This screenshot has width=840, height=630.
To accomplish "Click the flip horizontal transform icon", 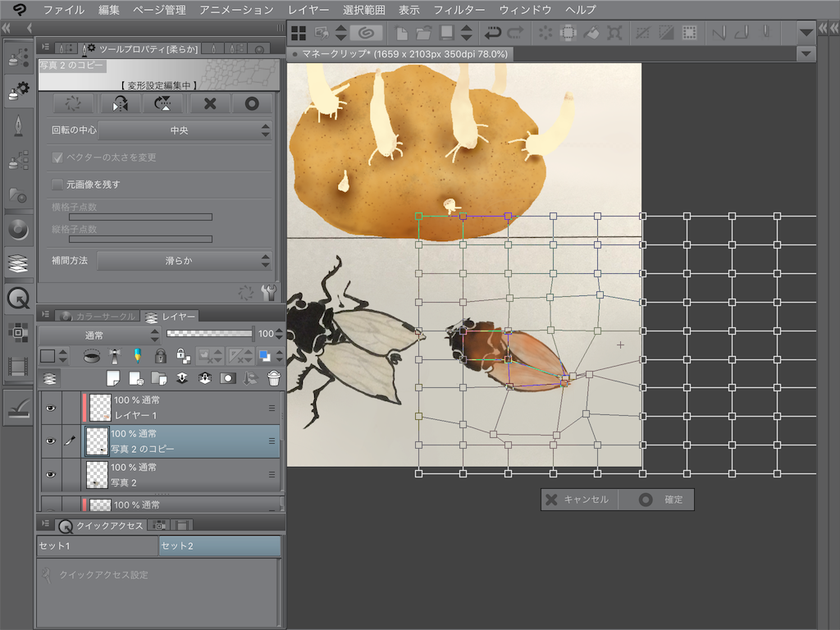I will coord(120,103).
